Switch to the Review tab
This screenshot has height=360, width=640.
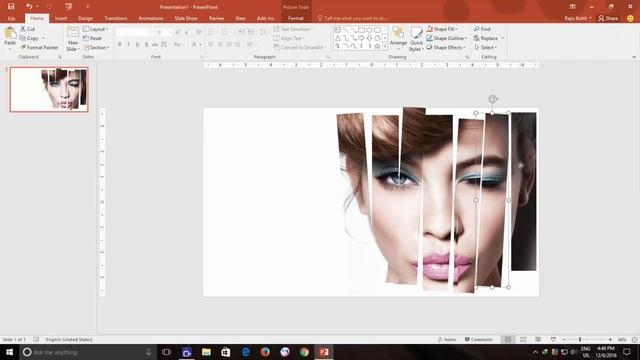[216, 18]
